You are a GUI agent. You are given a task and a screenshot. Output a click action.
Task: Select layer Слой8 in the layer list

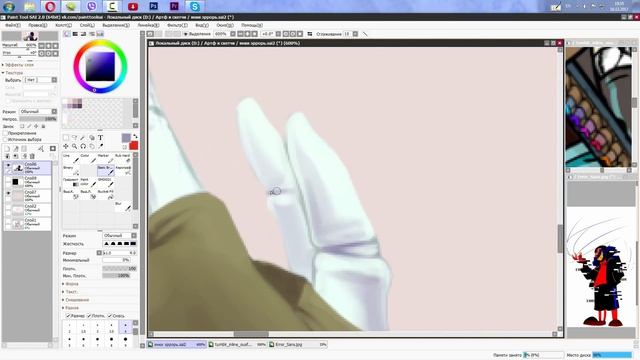[x=27, y=182]
